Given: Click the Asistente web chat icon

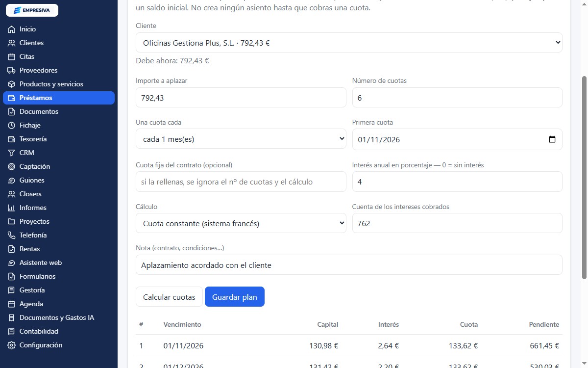Looking at the screenshot, I should tap(12, 263).
